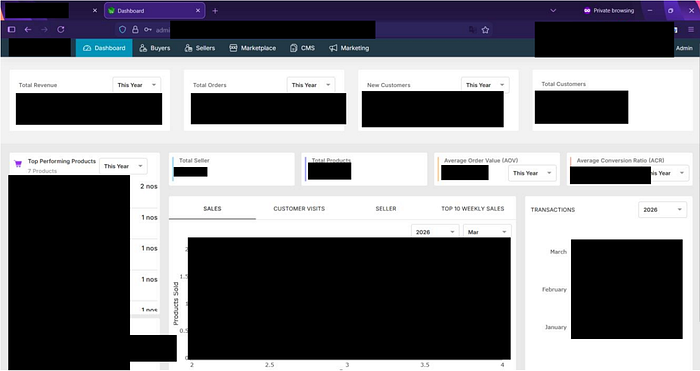Click the Top Performing Products heading
Viewport: 700px width, 371px height.
(62, 161)
